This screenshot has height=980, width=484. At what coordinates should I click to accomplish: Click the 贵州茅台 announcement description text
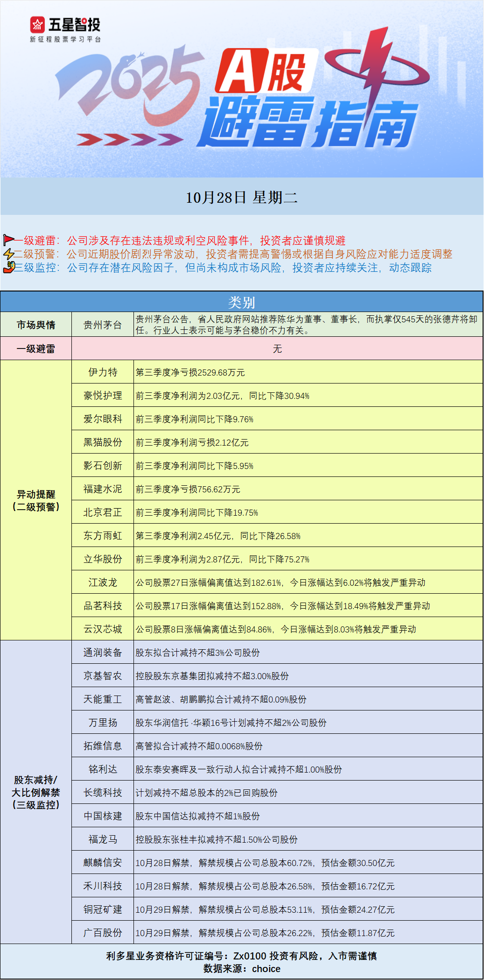[x=307, y=325]
